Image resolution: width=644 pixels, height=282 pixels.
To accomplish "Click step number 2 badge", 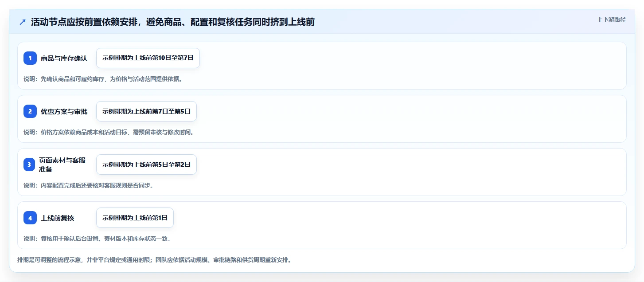I will (x=30, y=111).
